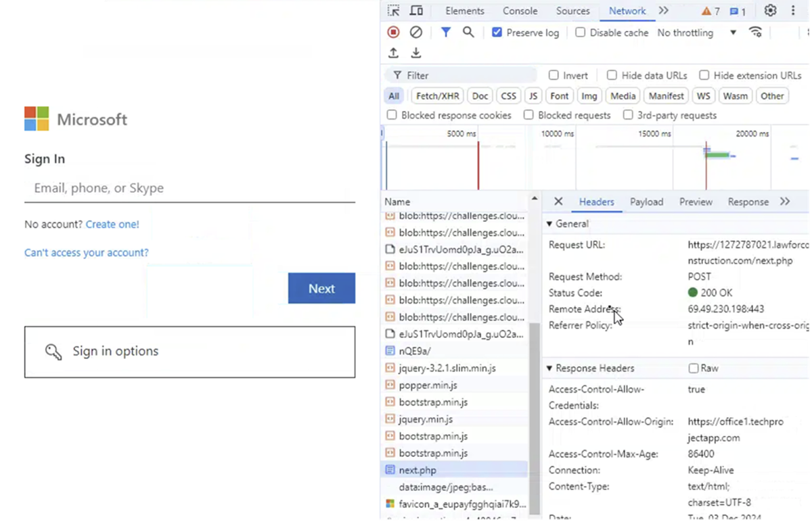Viewport: 812px width, 522px height.
Task: Export HAR file with download icon
Action: [x=416, y=53]
